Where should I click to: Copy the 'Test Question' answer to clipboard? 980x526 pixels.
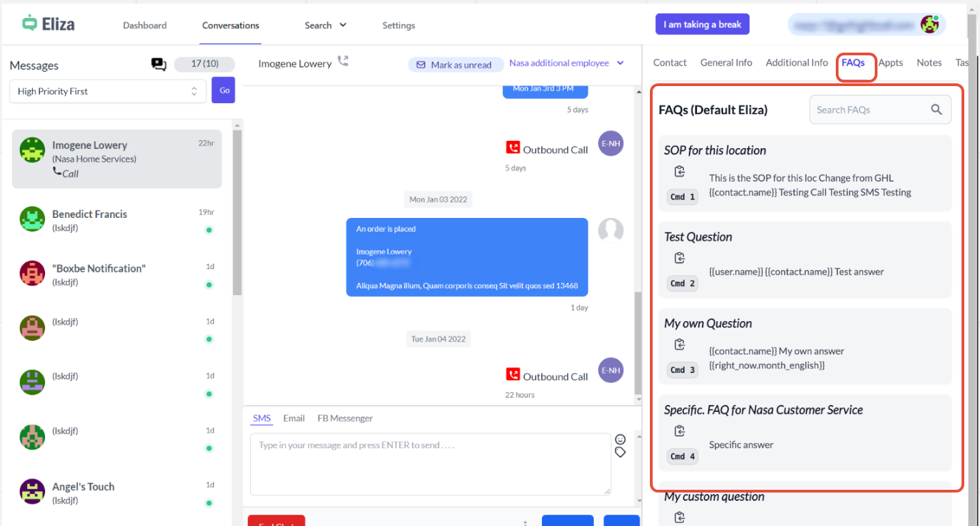coord(679,258)
